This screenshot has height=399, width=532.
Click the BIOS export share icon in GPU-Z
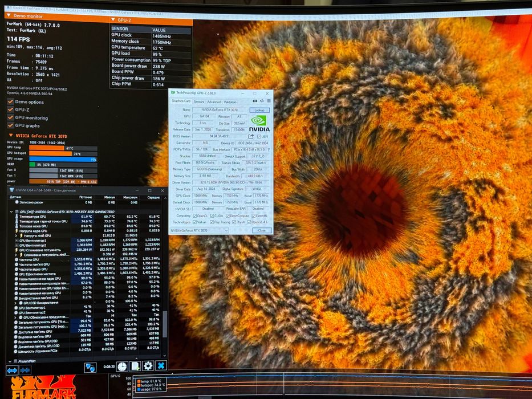251,136
